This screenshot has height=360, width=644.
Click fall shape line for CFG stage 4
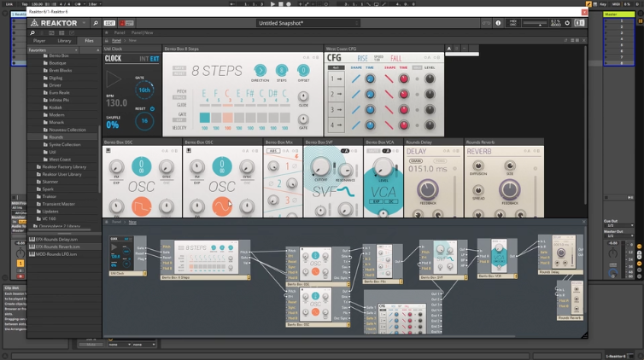coord(389,125)
